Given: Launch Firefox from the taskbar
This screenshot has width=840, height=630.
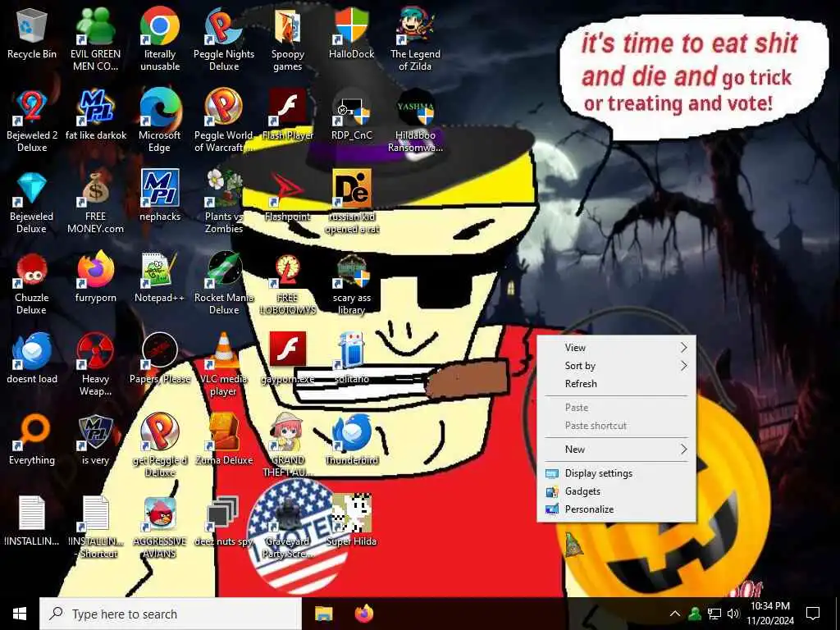Looking at the screenshot, I should [x=364, y=614].
